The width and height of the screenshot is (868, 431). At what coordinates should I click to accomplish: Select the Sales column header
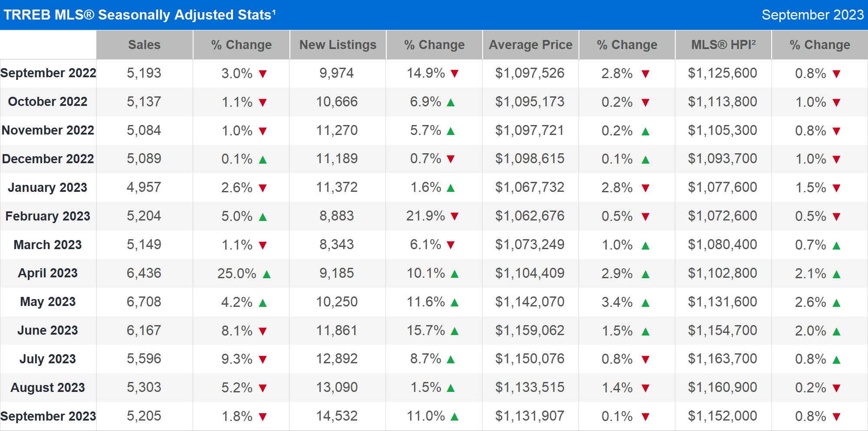click(145, 45)
